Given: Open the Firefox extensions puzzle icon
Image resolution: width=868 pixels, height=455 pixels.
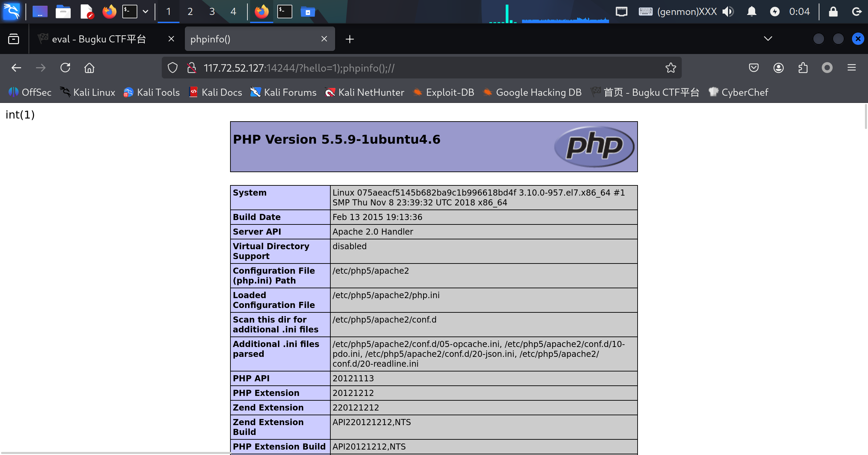Looking at the screenshot, I should (x=803, y=68).
